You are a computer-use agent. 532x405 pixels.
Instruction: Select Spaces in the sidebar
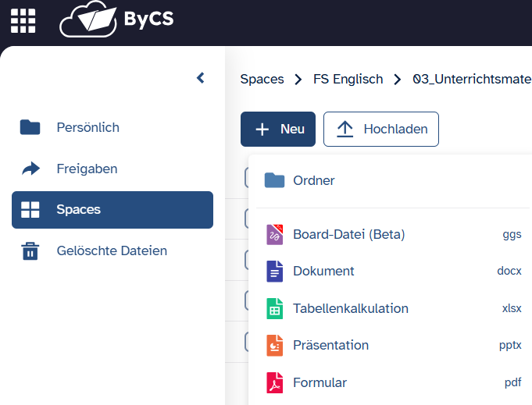[112, 210]
